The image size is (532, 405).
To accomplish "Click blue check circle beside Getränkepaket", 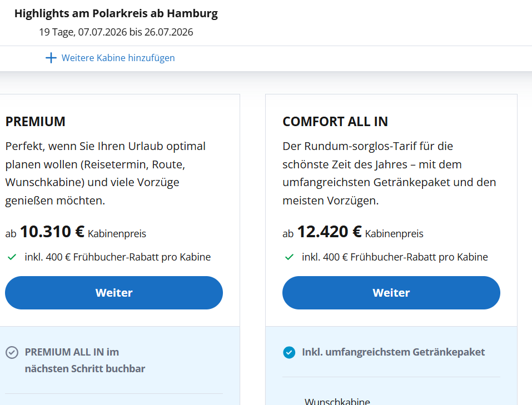I will click(289, 352).
